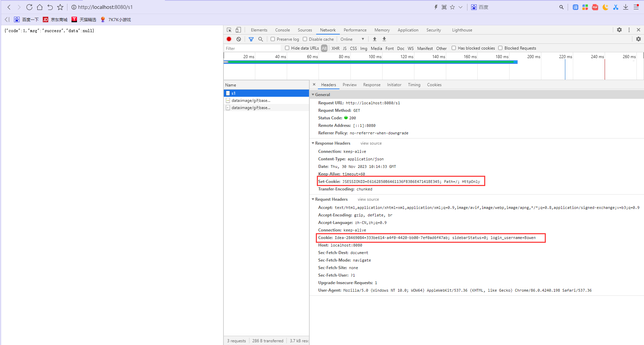The image size is (644, 345).
Task: Click view source beside Response Headers
Action: (371, 143)
